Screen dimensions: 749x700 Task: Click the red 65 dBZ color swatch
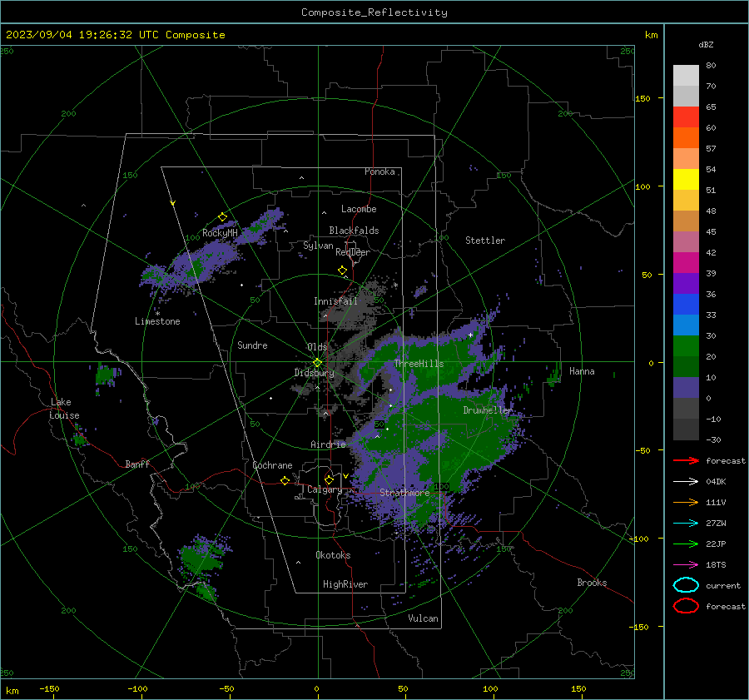[x=686, y=117]
